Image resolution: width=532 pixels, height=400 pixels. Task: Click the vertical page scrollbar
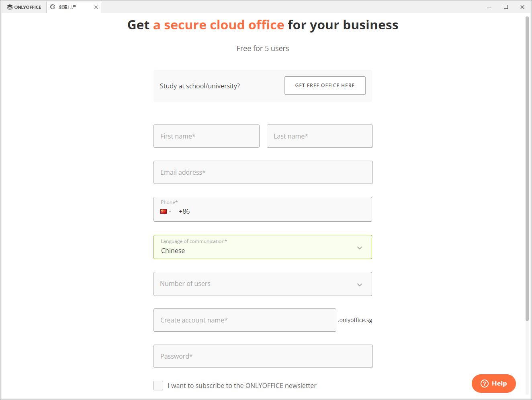(x=527, y=169)
